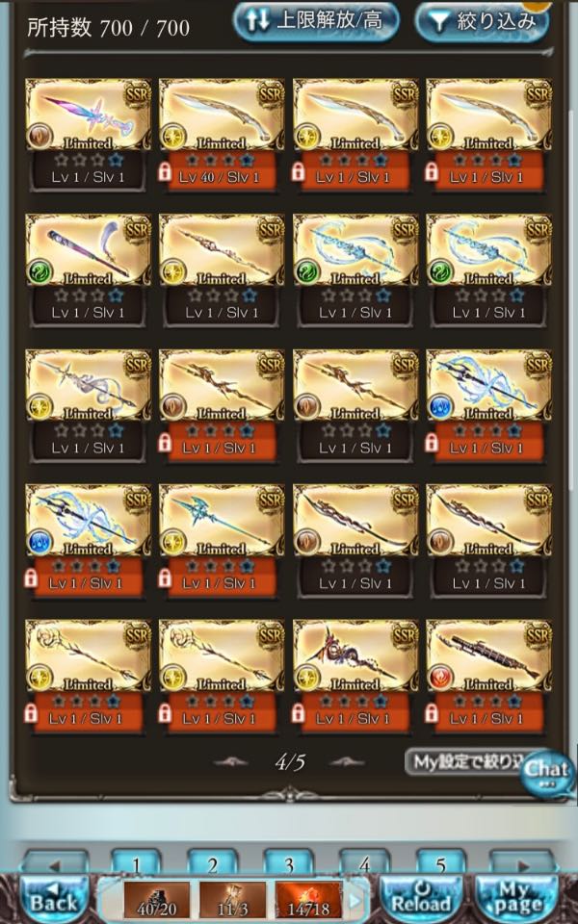Open the 絞り込み filter menu
This screenshot has width=578, height=924.
click(x=482, y=22)
